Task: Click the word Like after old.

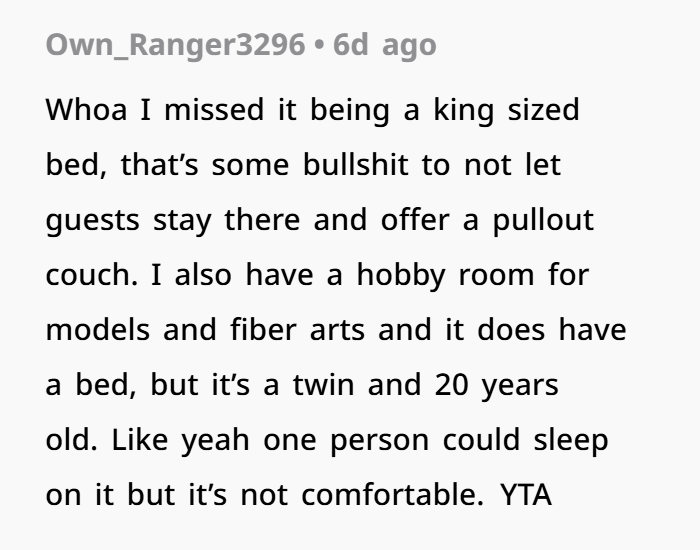Action: coord(140,440)
